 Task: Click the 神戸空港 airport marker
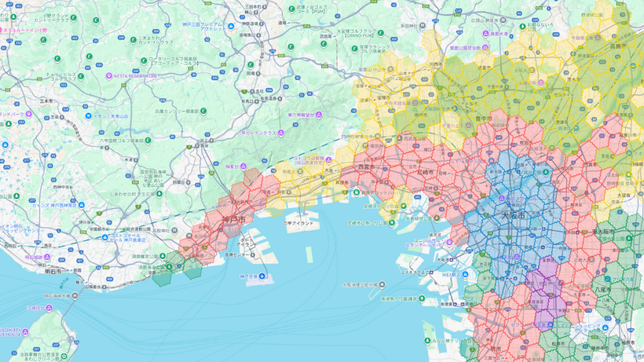264,275
